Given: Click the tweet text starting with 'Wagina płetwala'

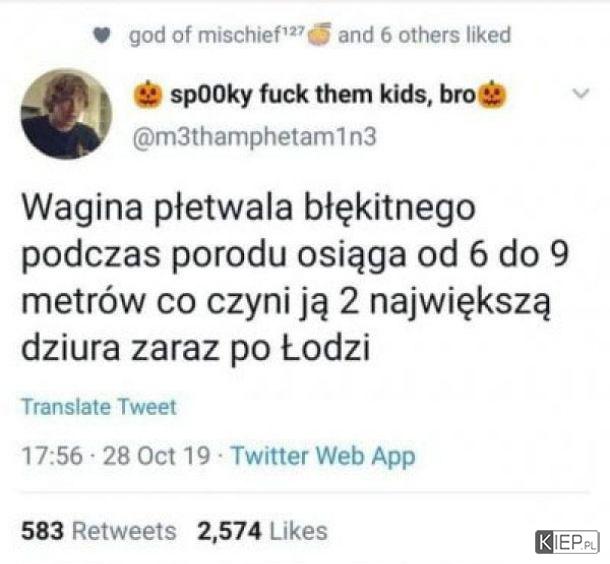Looking at the screenshot, I should coord(296,277).
